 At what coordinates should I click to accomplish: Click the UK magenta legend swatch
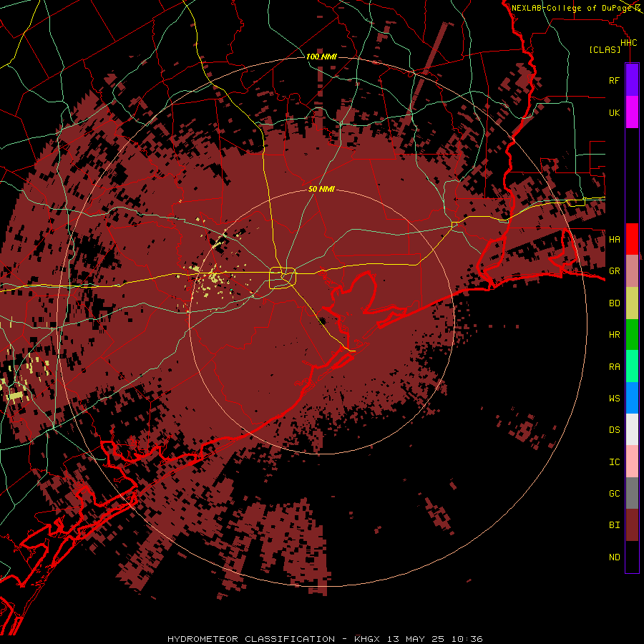[x=632, y=112]
